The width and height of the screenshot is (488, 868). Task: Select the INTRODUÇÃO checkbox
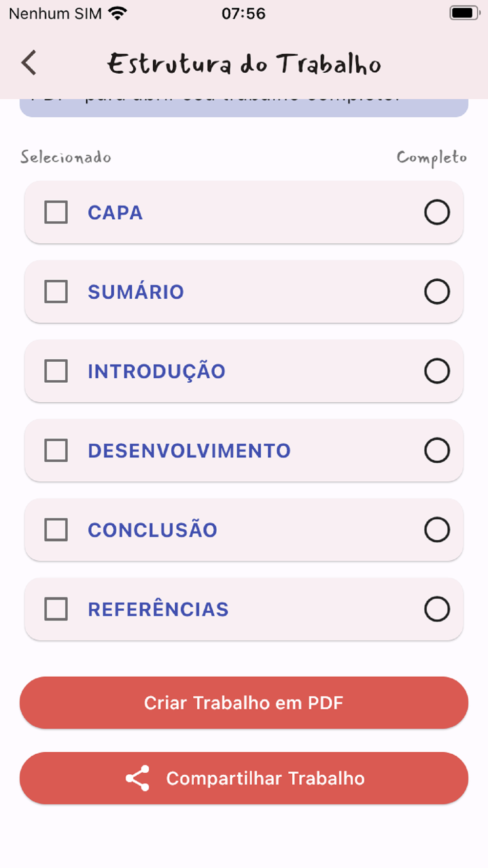point(56,371)
